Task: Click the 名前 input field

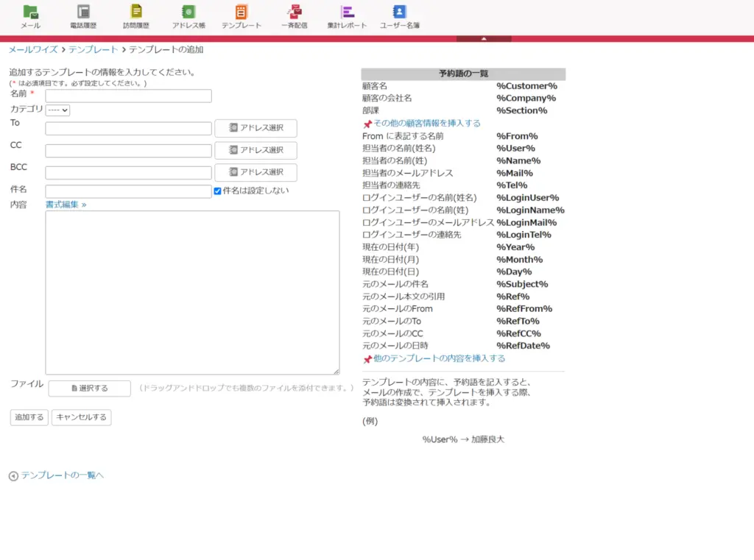Action: (128, 96)
